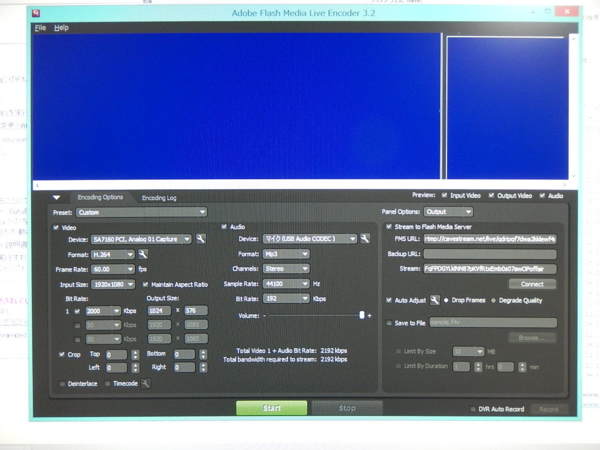Enable DVR Auto Record checkbox

[x=473, y=409]
